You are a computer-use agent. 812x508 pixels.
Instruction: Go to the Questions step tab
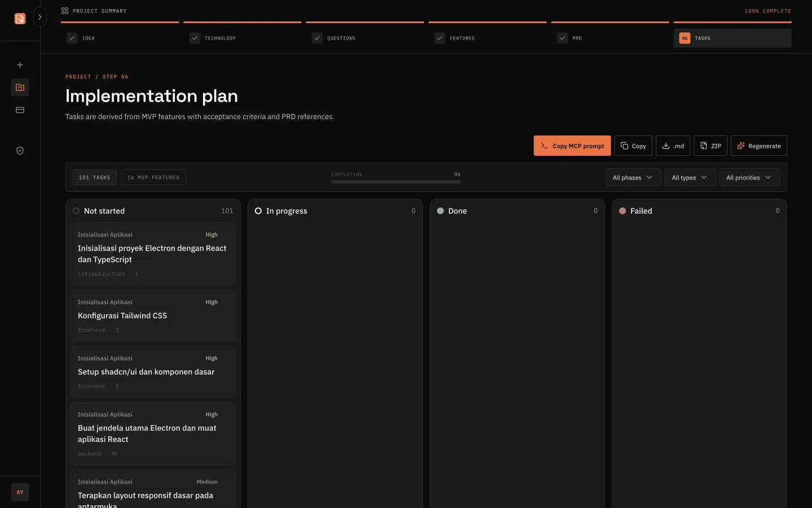365,38
